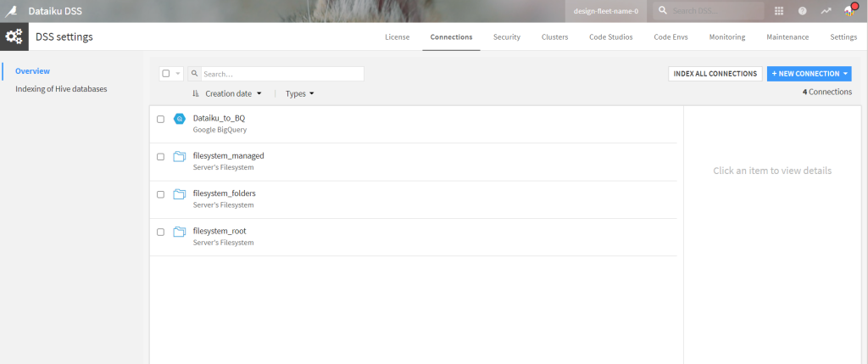Check the Dataiku_to_BQ connection checkbox
This screenshot has width=868, height=364.
[161, 120]
